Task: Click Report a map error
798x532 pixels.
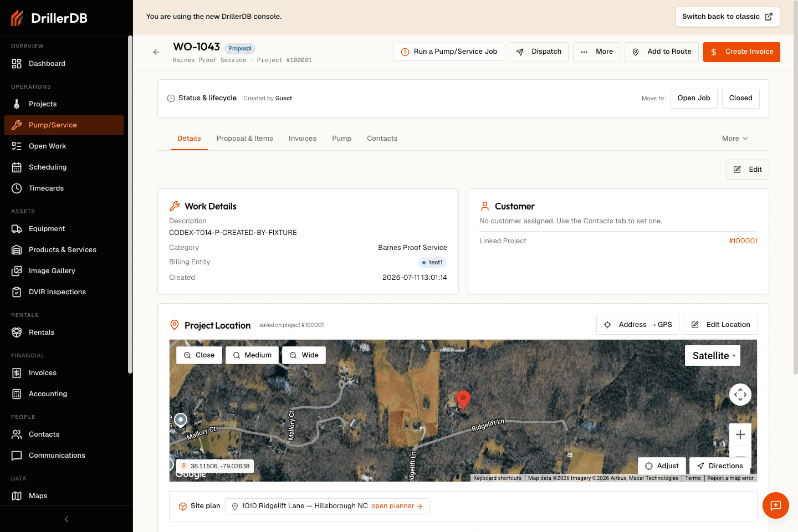Action: [730, 478]
